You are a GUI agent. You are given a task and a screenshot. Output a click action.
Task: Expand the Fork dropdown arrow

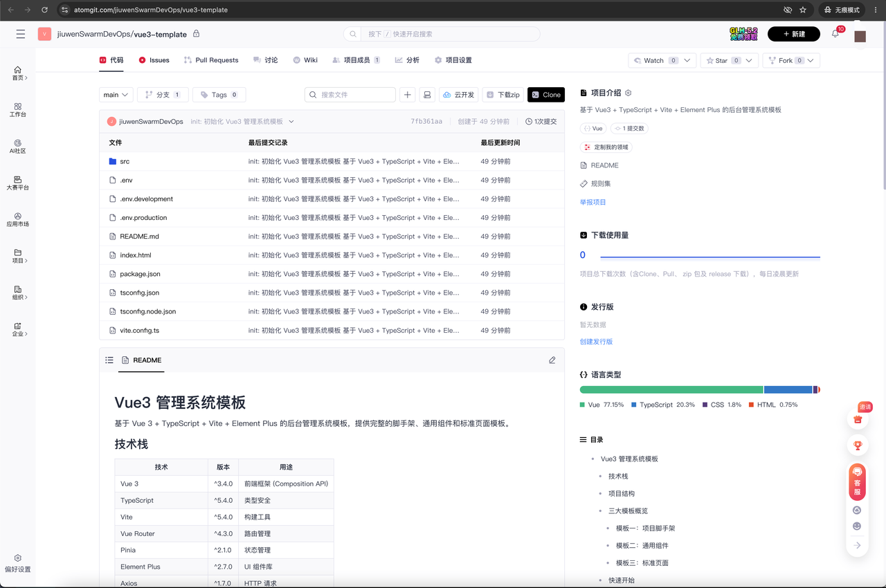[x=812, y=61]
